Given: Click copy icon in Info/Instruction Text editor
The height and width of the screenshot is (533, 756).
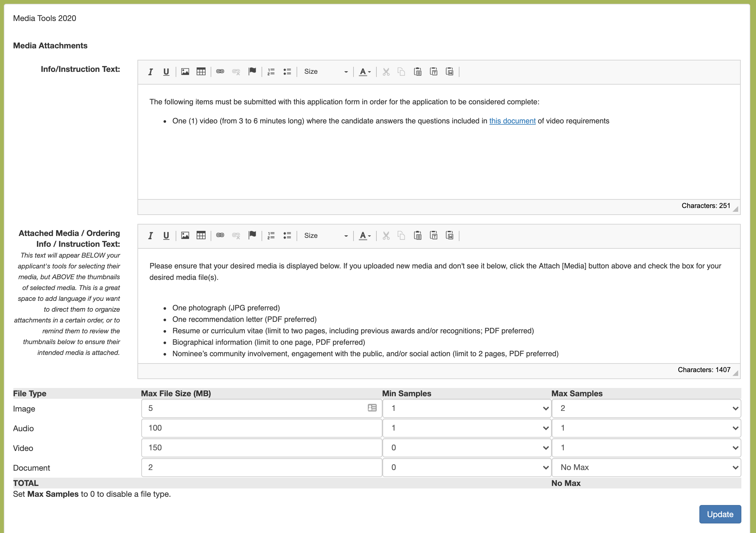Looking at the screenshot, I should click(x=401, y=72).
